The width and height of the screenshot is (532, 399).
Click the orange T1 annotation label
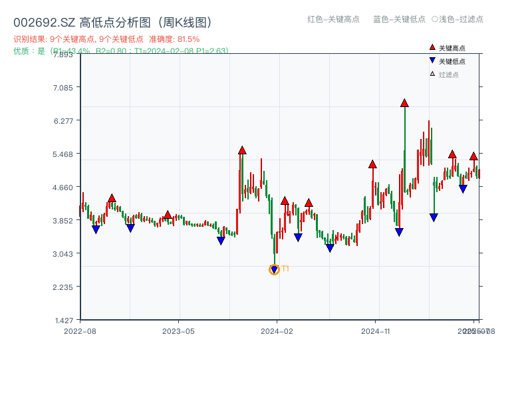pos(285,269)
